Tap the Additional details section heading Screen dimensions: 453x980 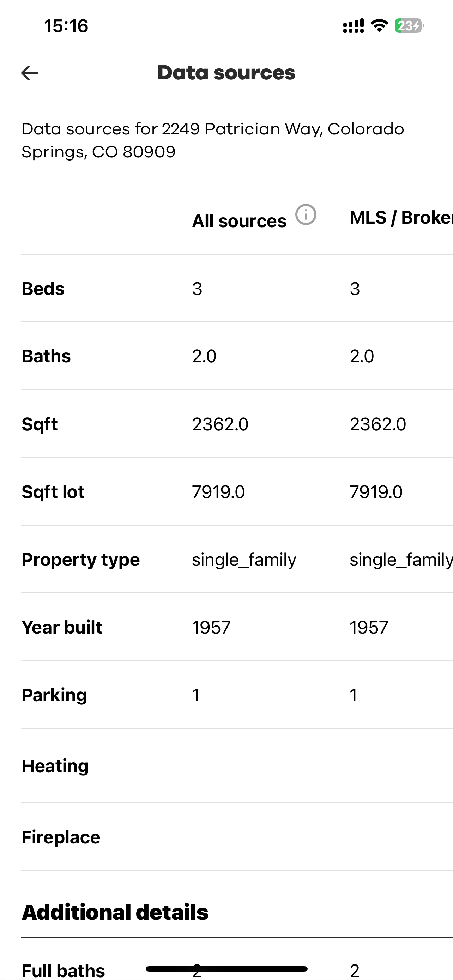coord(115,912)
